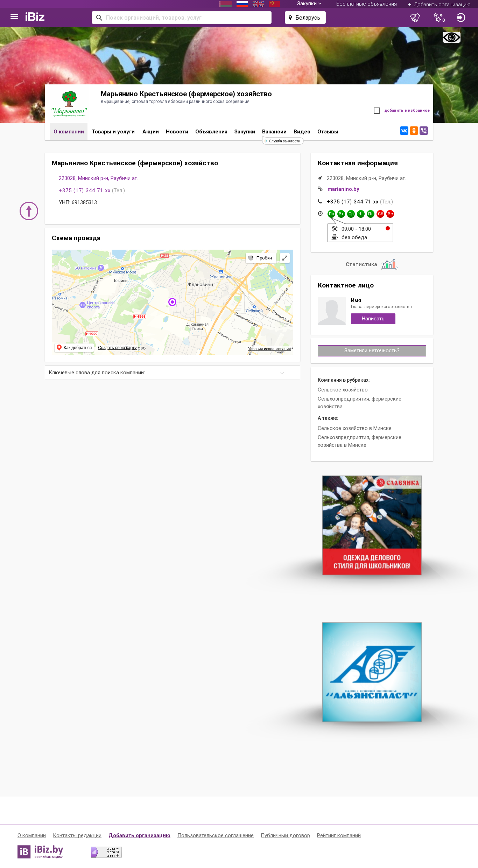Share via Viber purple icon
Screen dimensions: 478x868
pos(424,131)
